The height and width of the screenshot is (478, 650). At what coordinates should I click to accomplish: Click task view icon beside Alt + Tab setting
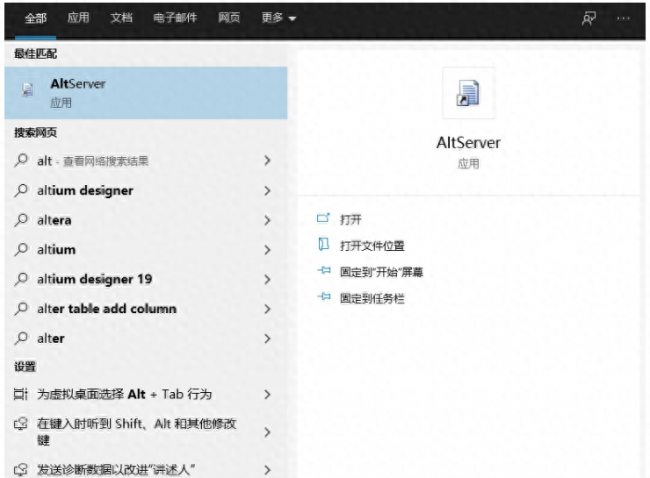pos(21,394)
